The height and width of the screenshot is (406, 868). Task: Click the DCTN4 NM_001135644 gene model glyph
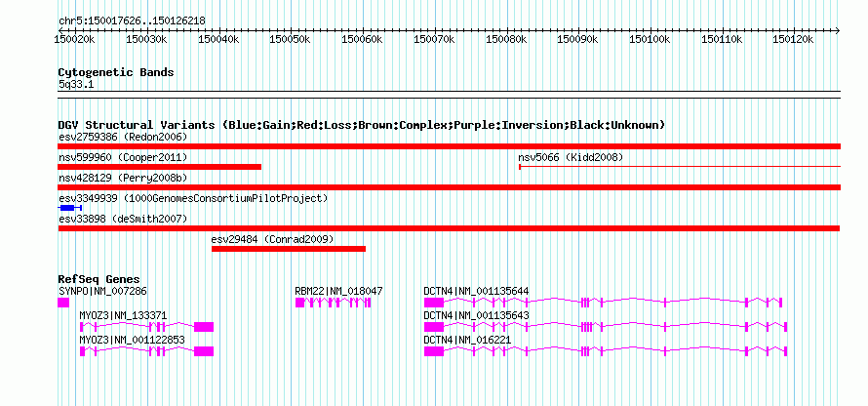[x=603, y=303]
